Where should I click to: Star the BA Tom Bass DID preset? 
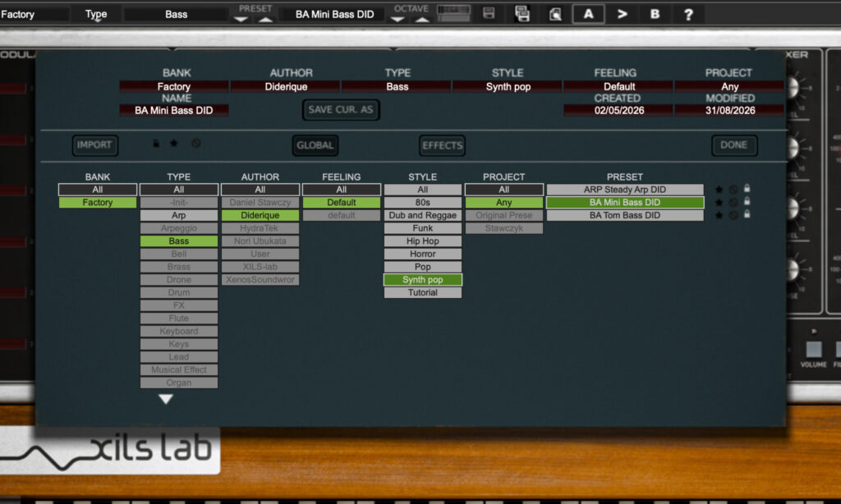pyautogui.click(x=719, y=215)
